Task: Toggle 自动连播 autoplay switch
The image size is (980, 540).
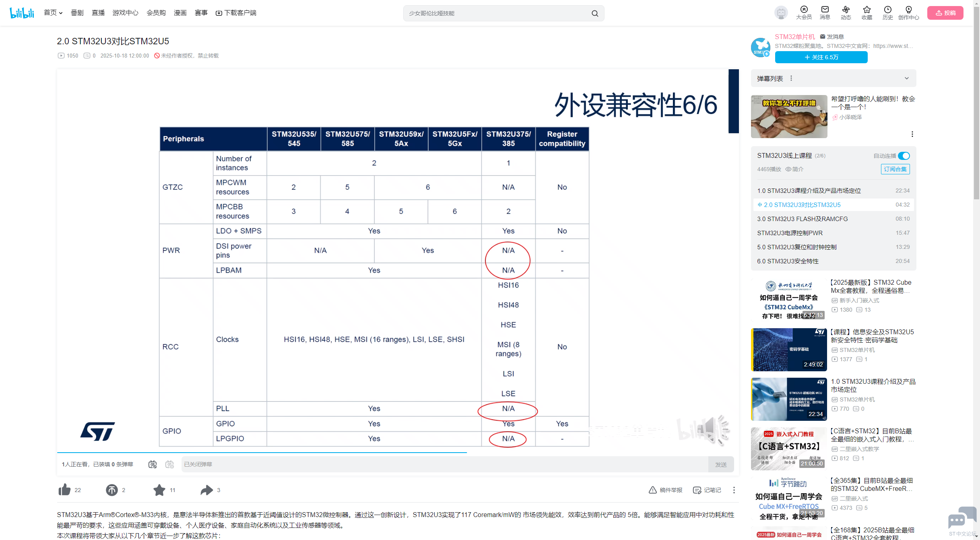Action: pos(904,156)
